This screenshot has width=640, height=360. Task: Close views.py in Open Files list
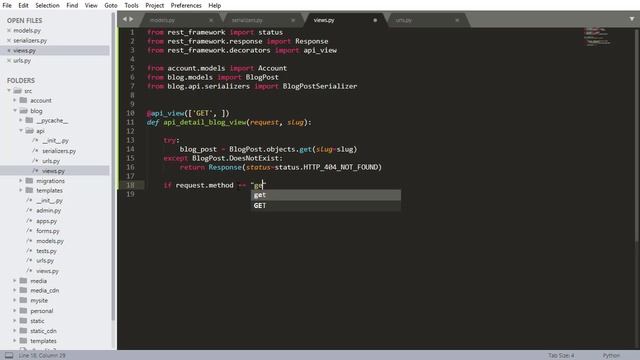(x=9, y=51)
